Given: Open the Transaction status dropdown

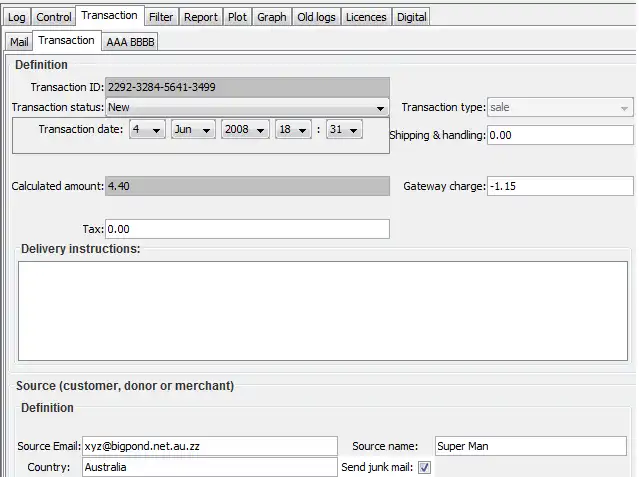Looking at the screenshot, I should tap(247, 108).
